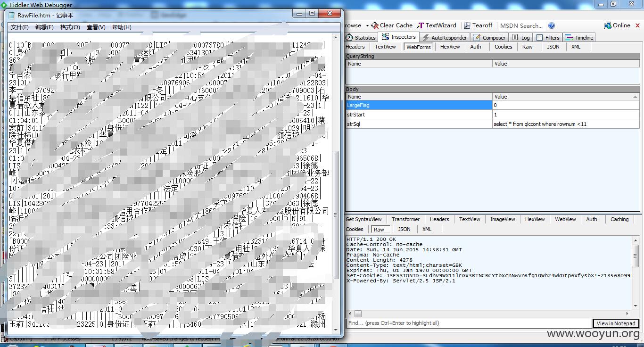Image resolution: width=644 pixels, height=347 pixels.
Task: Click the Notepad vertical scrollbar thumb
Action: (x=336, y=215)
